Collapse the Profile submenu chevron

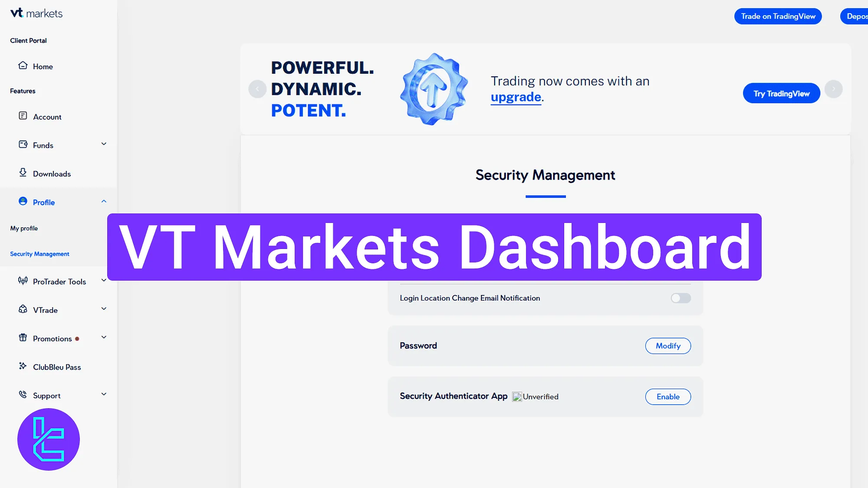tap(104, 201)
